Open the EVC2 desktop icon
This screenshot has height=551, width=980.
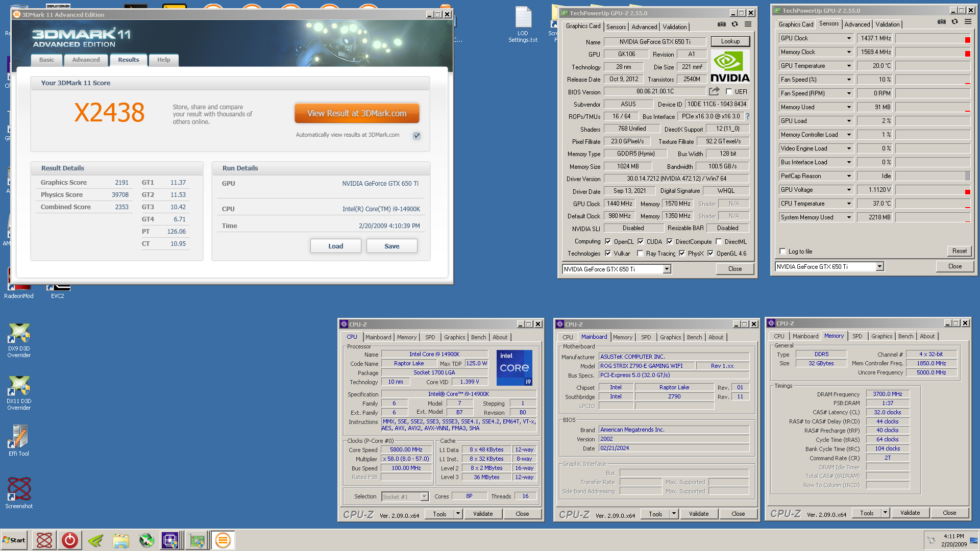tap(58, 291)
